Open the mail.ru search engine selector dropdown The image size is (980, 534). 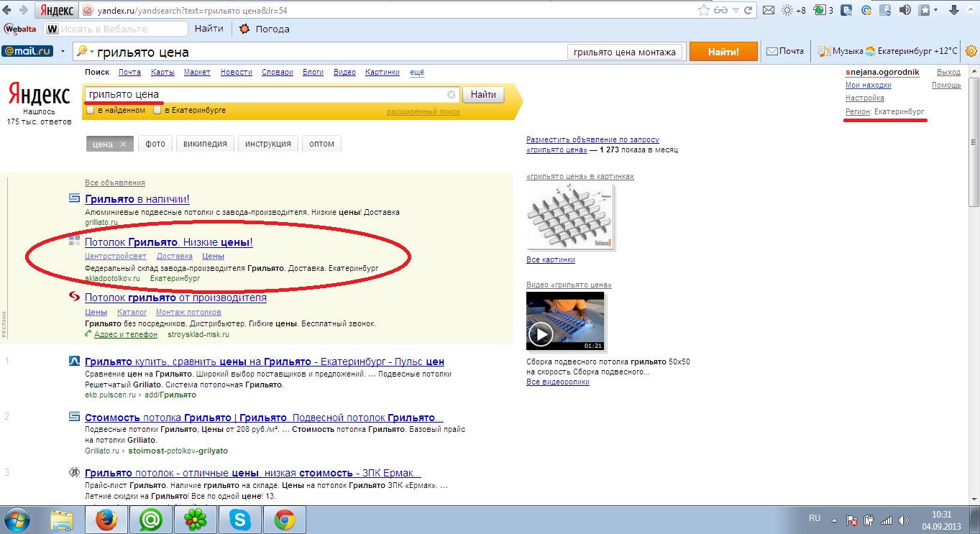point(85,52)
